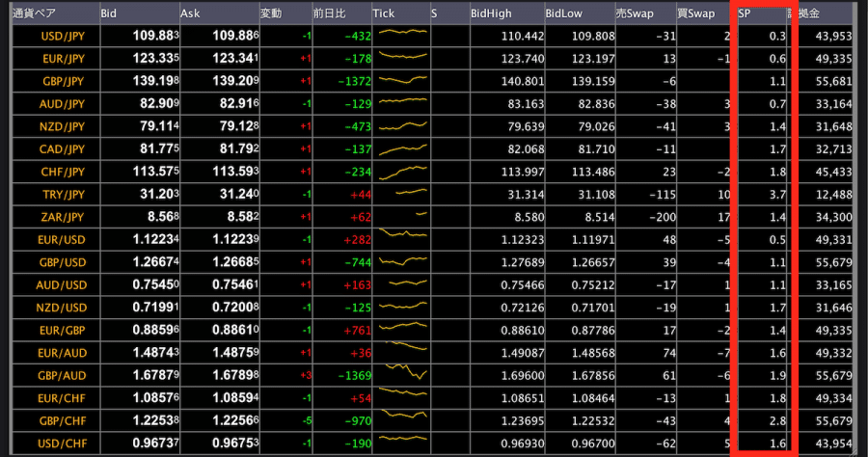Click GBP/JPY ask price 139.209
Image resolution: width=868 pixels, height=457 pixels.
click(235, 81)
